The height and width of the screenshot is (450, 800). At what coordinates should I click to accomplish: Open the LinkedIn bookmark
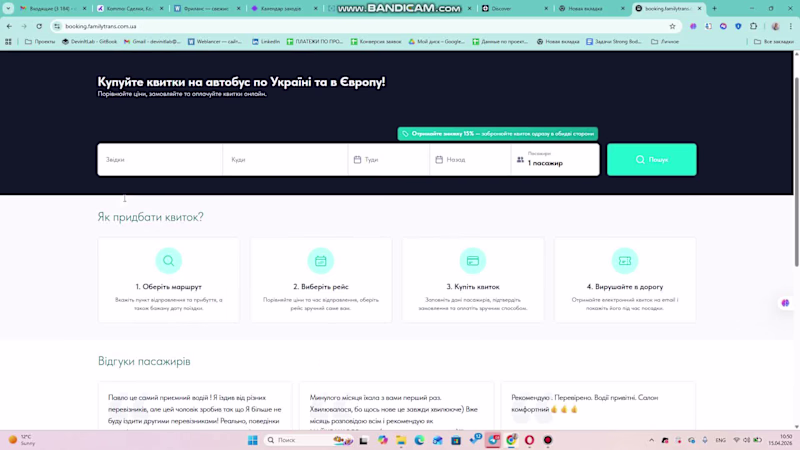(x=266, y=42)
